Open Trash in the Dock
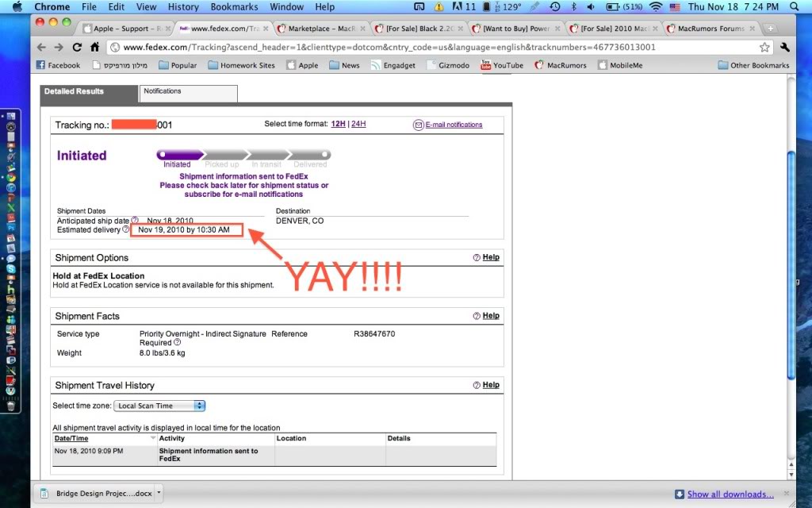 tap(10, 405)
